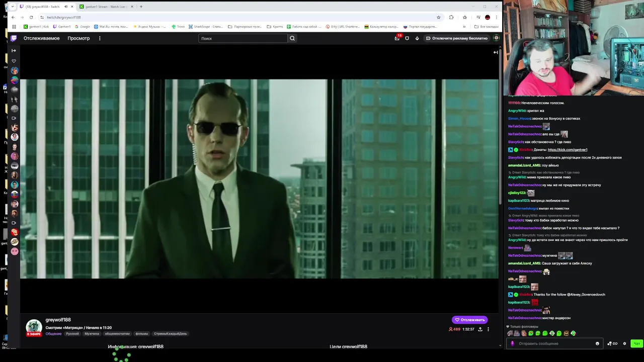Open the Bits crown icon
The width and height of the screenshot is (644, 362).
[x=417, y=38]
